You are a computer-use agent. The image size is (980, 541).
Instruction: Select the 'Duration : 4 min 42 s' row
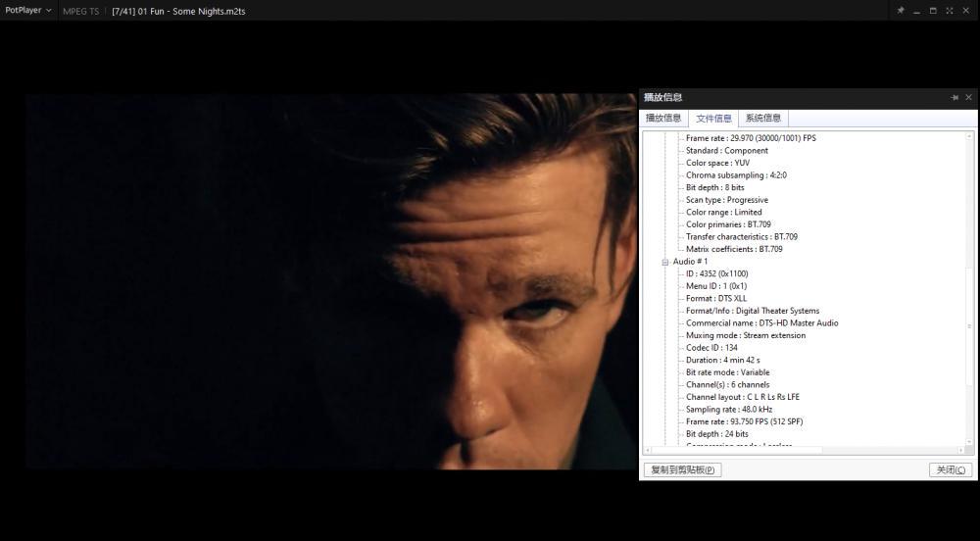723,360
